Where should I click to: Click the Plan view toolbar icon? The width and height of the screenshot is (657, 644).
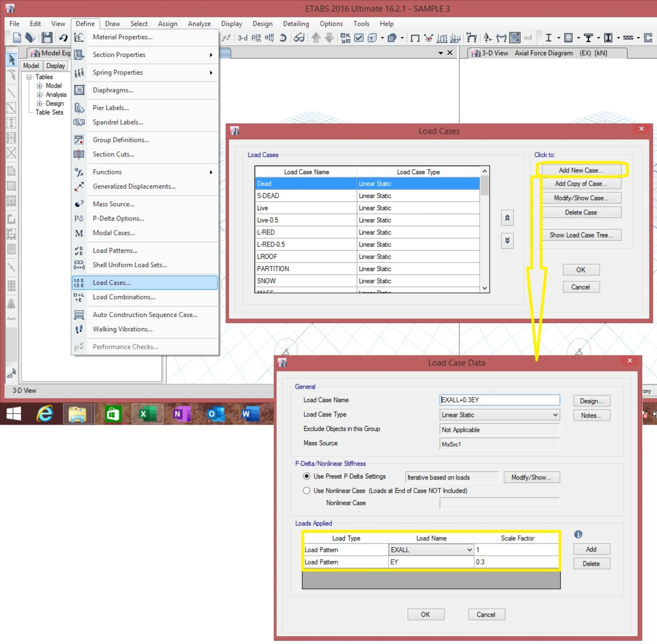[x=256, y=38]
